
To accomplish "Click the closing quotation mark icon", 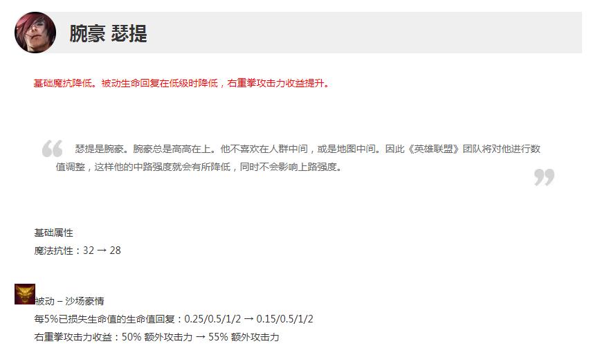I will pyautogui.click(x=544, y=177).
